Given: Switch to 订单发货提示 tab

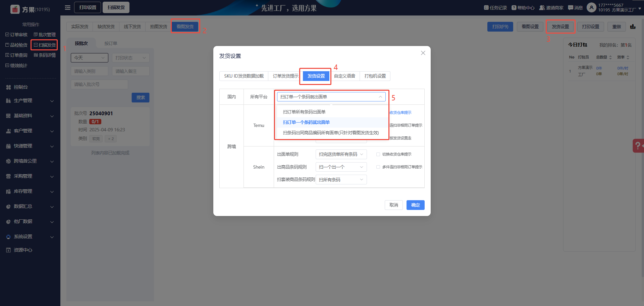Looking at the screenshot, I should tap(285, 76).
